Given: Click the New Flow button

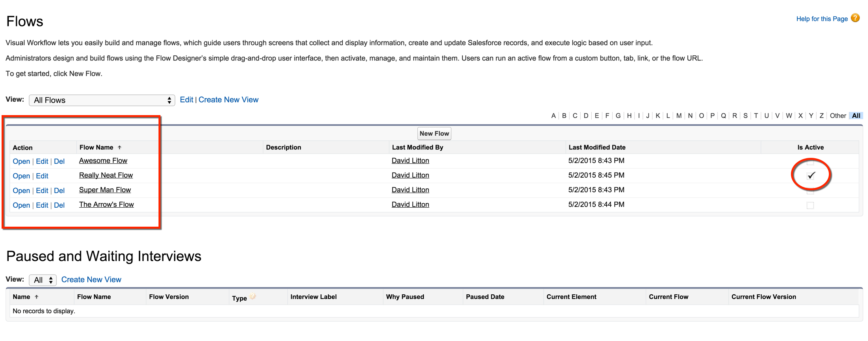Looking at the screenshot, I should [x=434, y=134].
